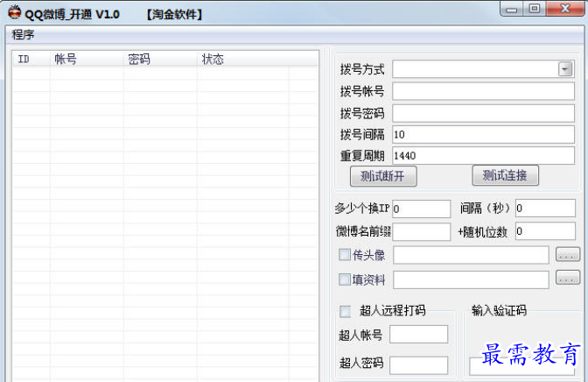The height and width of the screenshot is (382, 588).
Task: Expand the 拨号方式 dropdown arrow
Action: point(565,69)
